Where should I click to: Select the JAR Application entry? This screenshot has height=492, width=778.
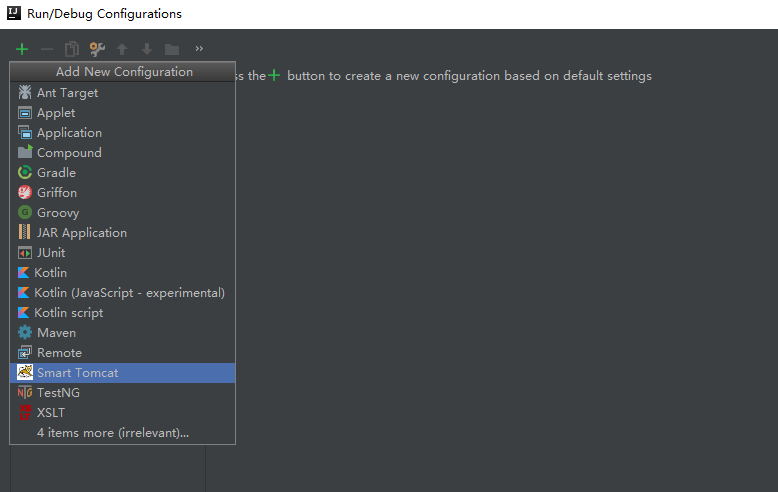(x=81, y=233)
